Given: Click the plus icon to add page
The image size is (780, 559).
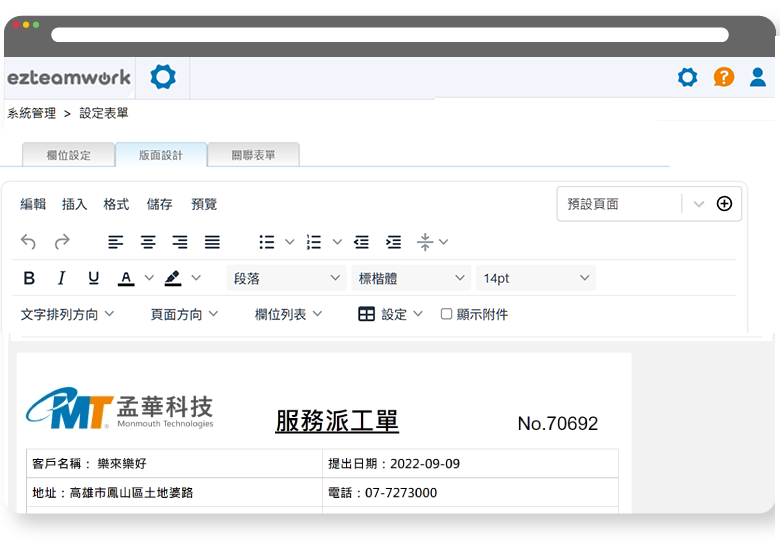Looking at the screenshot, I should tap(724, 204).
